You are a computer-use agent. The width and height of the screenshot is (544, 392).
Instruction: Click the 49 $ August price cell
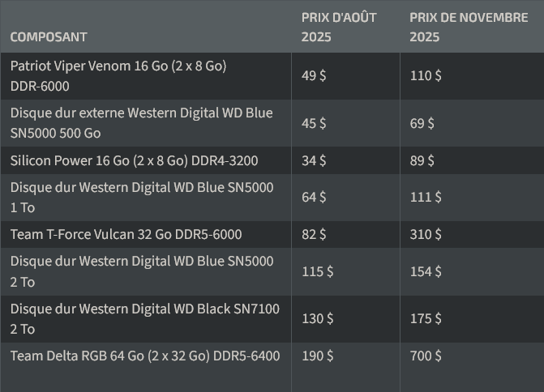pyautogui.click(x=313, y=76)
